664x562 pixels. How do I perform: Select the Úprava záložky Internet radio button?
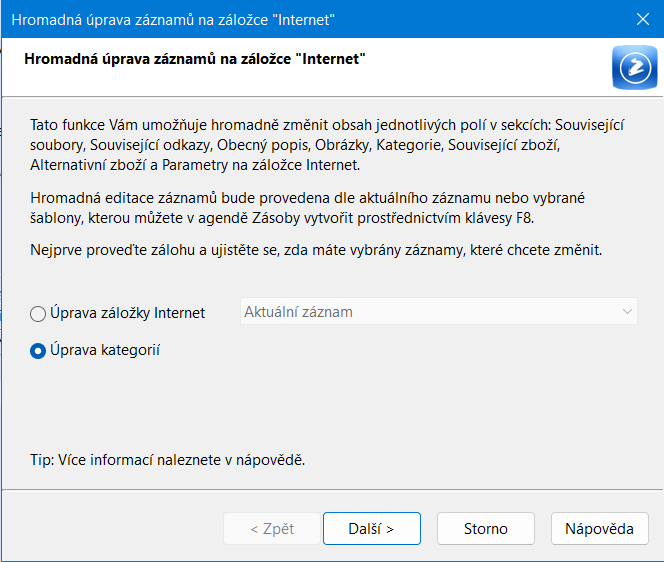38,314
